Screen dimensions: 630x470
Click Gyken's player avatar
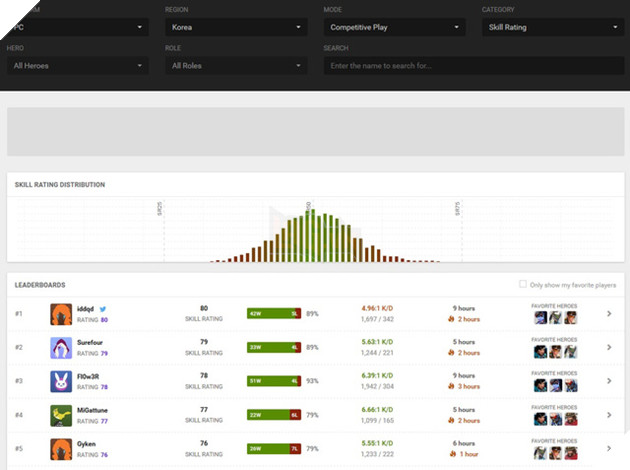pos(61,448)
